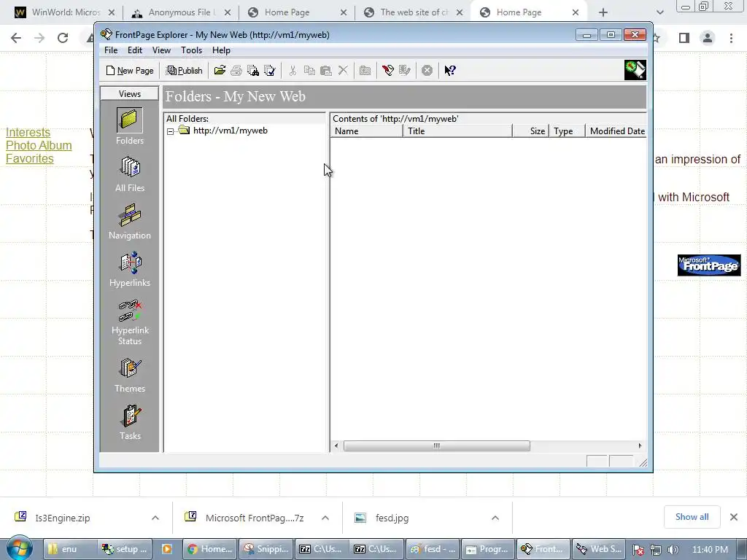The width and height of the screenshot is (747, 560).
Task: Click the horizontal scrollbar thumb in the contents pane
Action: point(436,446)
